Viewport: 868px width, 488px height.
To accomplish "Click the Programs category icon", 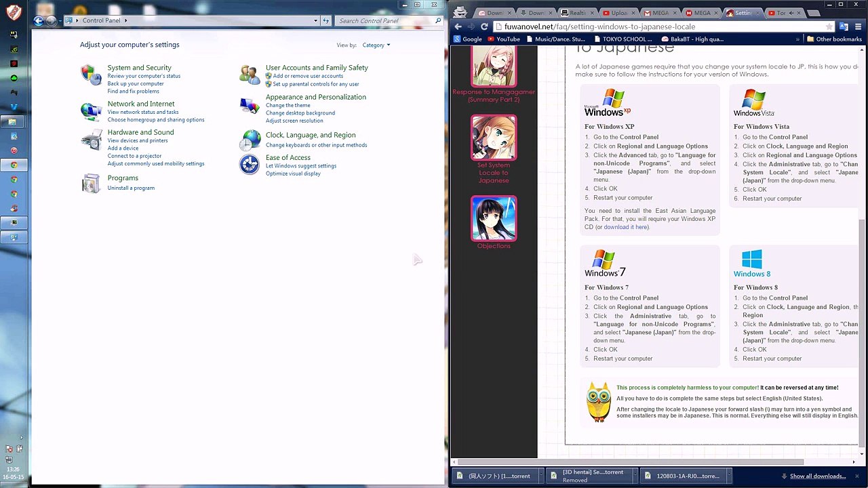I will point(91,183).
